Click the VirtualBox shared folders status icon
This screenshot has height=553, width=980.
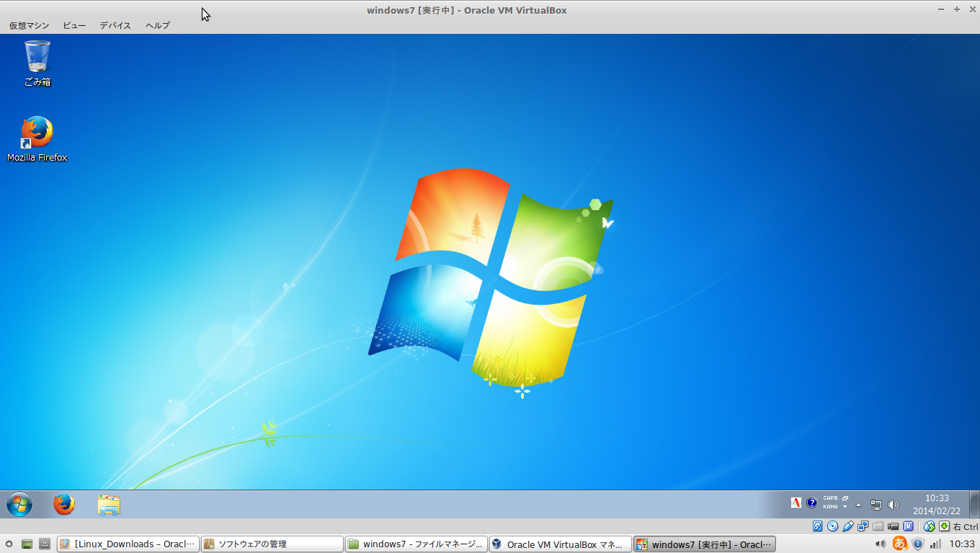tap(878, 526)
